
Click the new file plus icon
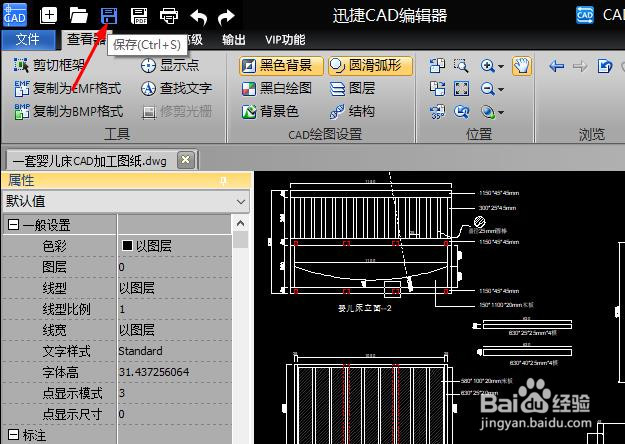tap(49, 16)
